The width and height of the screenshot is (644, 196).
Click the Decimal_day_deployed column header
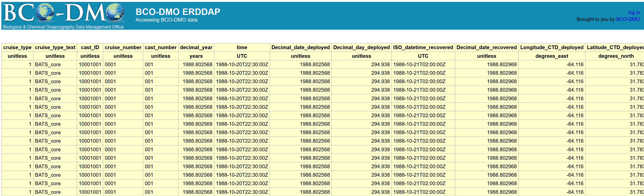[x=362, y=48]
